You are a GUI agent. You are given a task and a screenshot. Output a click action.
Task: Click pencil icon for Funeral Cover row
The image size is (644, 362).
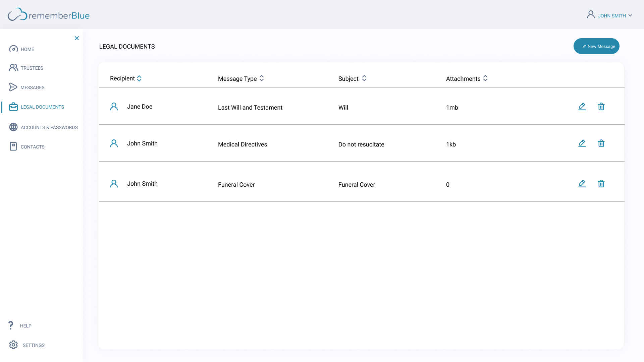pyautogui.click(x=582, y=184)
